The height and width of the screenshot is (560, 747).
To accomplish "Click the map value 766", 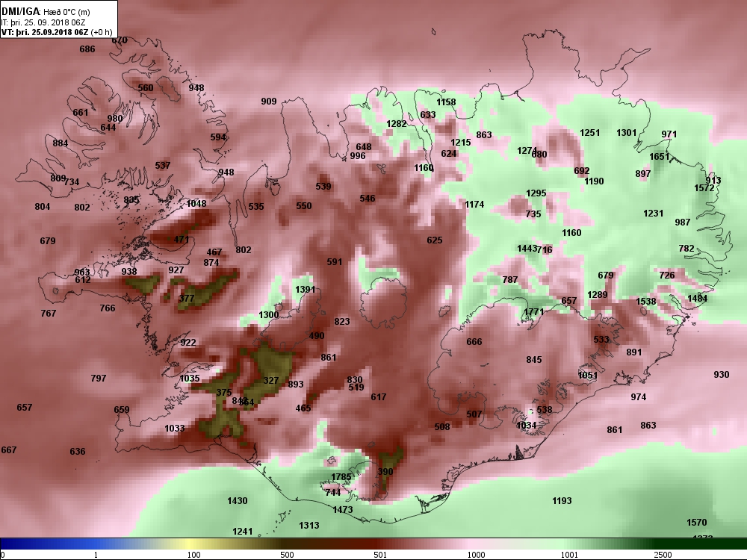I will click(108, 308).
